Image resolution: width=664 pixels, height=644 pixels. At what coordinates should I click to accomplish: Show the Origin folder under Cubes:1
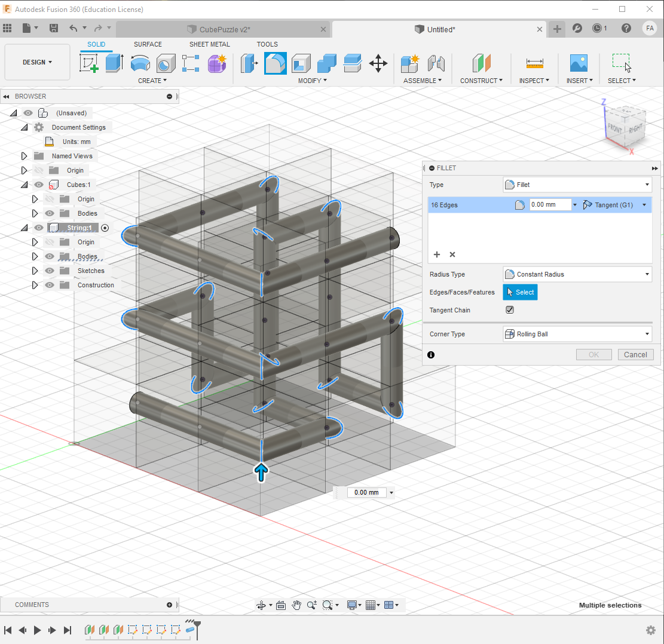[x=50, y=199]
